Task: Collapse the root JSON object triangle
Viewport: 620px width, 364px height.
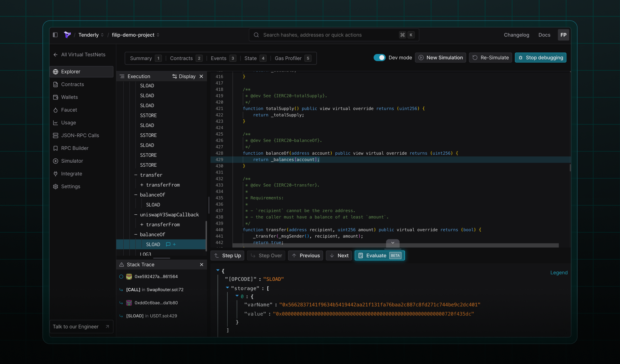Action: pyautogui.click(x=218, y=270)
